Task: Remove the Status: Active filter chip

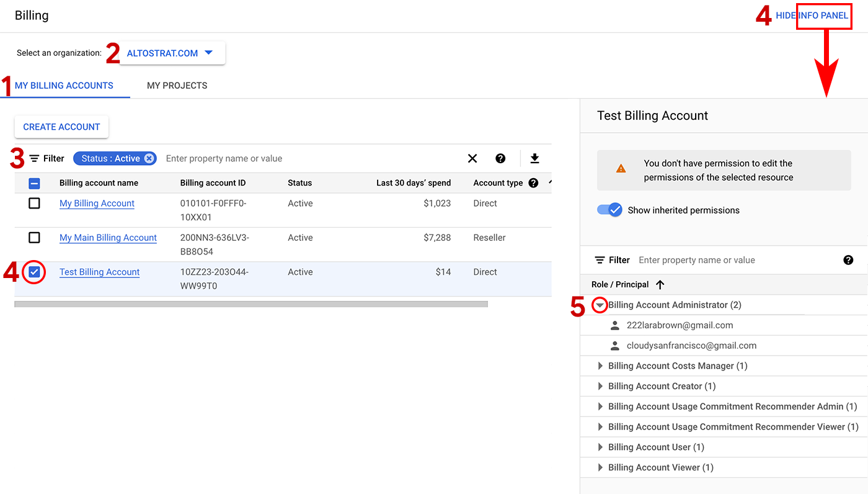Action: (149, 158)
